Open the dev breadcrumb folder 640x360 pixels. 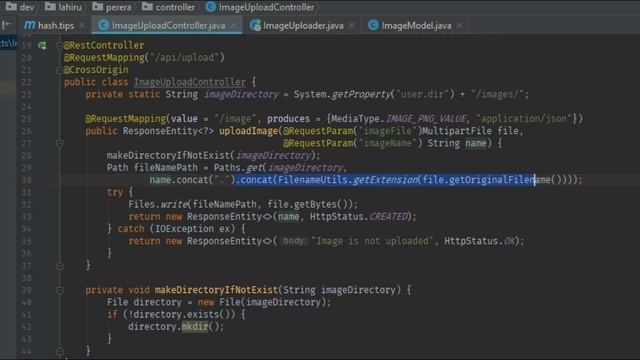pos(20,7)
